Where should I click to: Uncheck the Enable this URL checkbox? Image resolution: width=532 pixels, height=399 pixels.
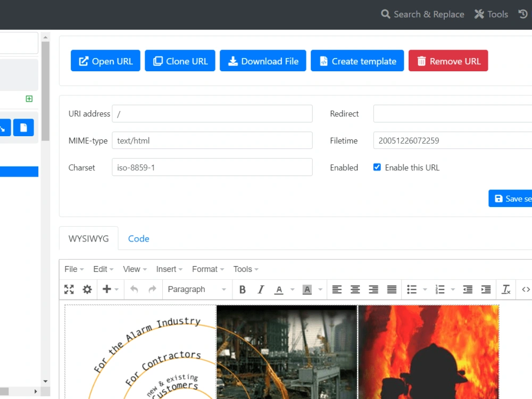[377, 167]
